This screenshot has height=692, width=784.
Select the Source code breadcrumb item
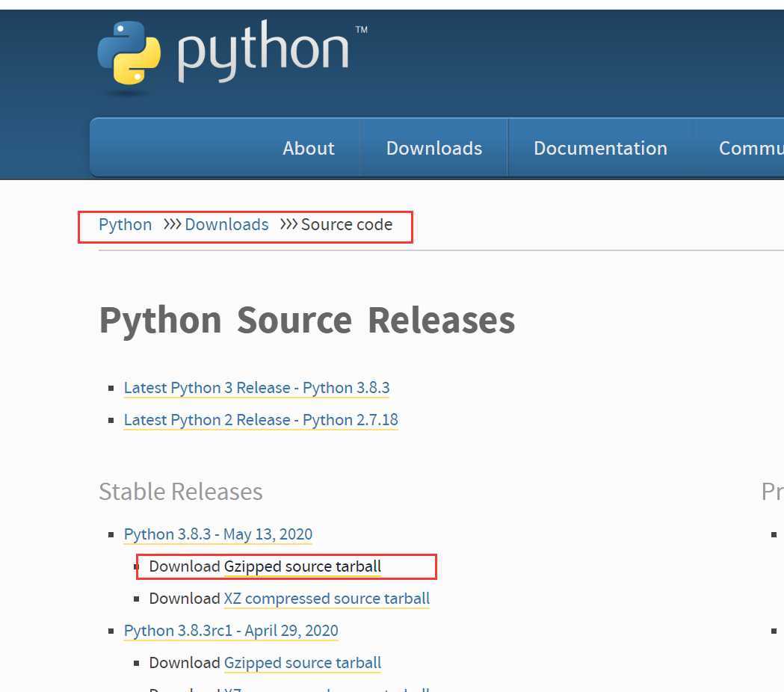(x=346, y=225)
